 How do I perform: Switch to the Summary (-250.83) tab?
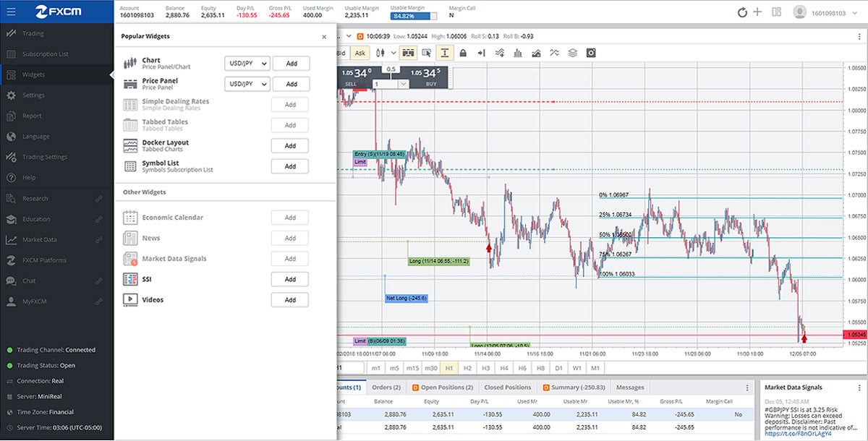click(x=573, y=388)
